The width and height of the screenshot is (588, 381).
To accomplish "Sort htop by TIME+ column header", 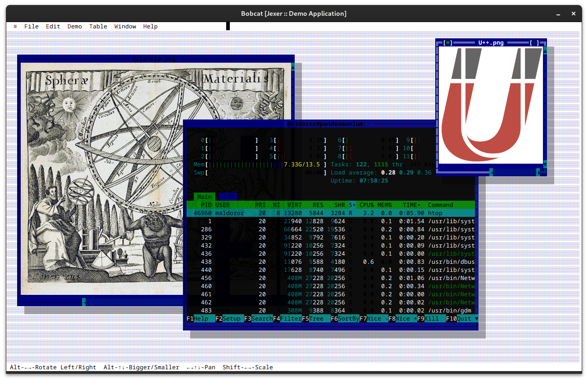I will coord(412,205).
